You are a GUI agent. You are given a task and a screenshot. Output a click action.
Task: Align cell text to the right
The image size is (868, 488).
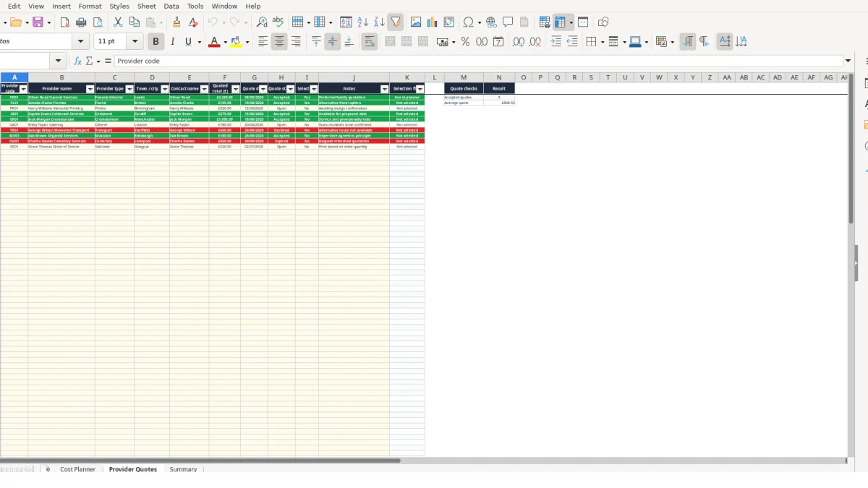(296, 42)
